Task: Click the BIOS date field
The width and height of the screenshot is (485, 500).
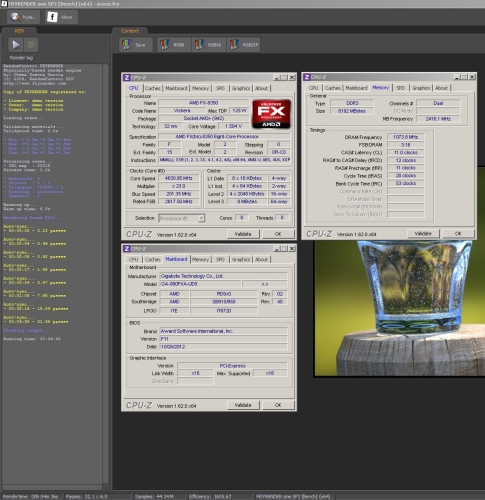Action: pos(223,347)
